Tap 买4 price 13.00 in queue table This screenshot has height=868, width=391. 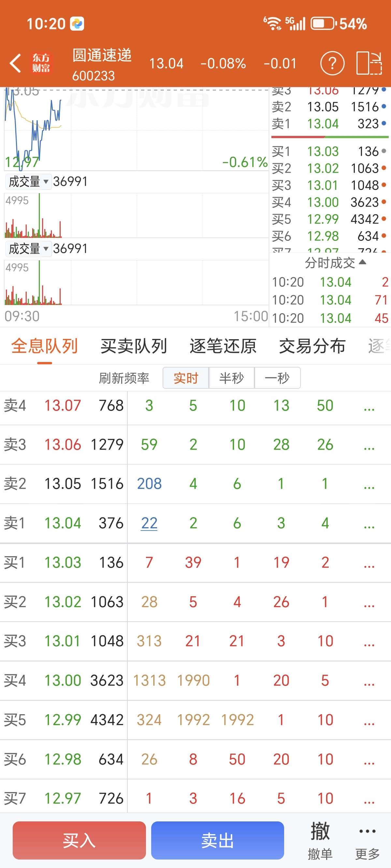63,680
